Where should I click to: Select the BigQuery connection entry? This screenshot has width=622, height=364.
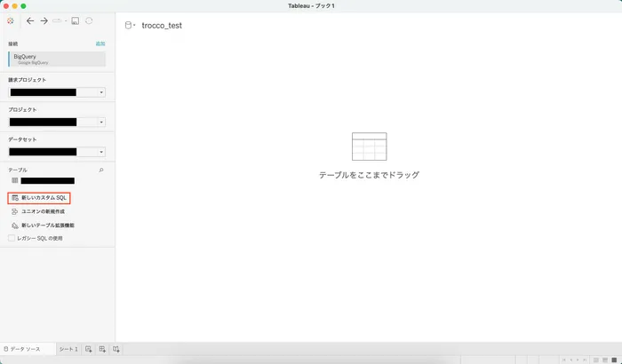(57, 59)
